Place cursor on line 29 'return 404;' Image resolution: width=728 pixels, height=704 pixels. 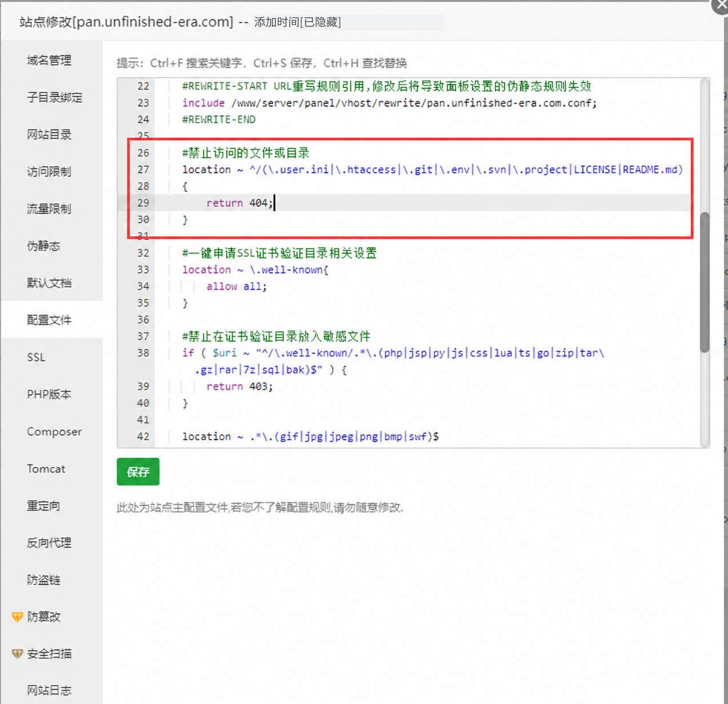point(239,203)
